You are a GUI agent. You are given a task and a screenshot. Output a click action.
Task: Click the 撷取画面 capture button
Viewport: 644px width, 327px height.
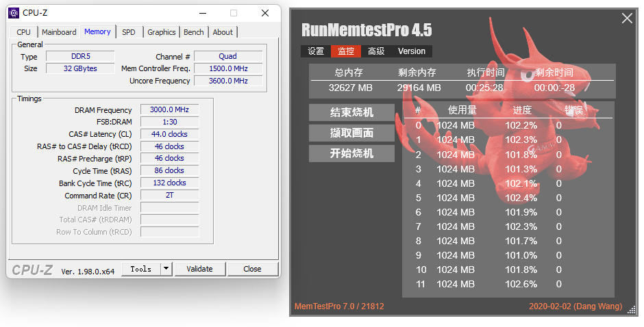(x=351, y=133)
